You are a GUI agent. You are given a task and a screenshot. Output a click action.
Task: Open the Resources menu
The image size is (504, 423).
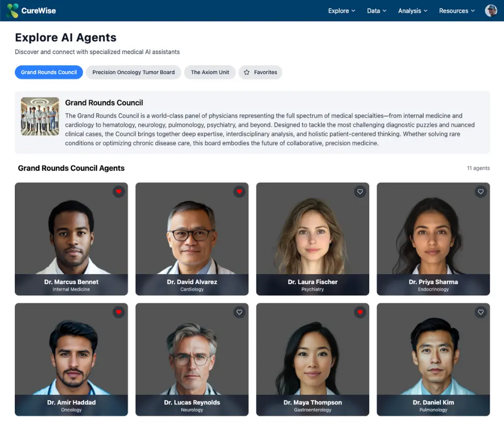(x=456, y=10)
